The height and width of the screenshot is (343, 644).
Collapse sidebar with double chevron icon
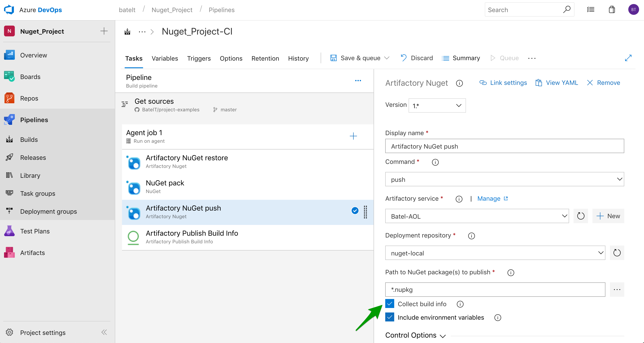pos(104,332)
